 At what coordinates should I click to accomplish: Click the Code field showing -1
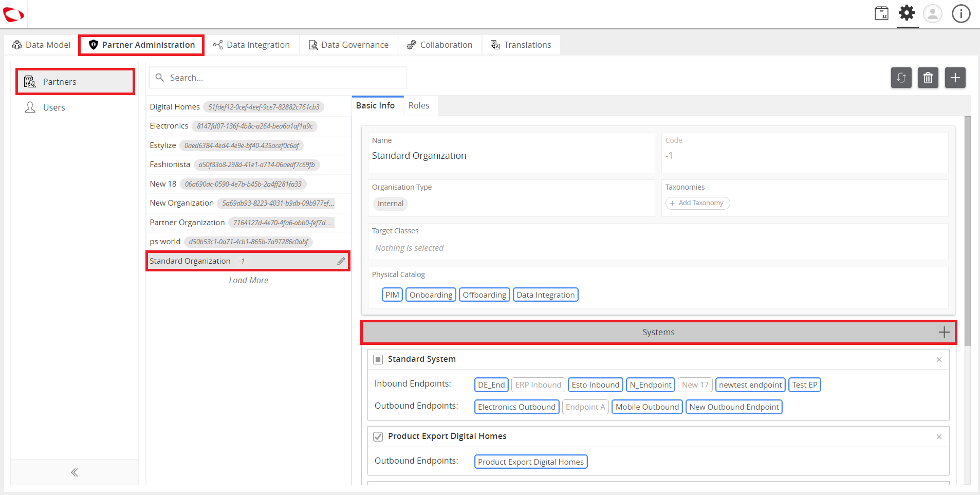click(x=805, y=153)
